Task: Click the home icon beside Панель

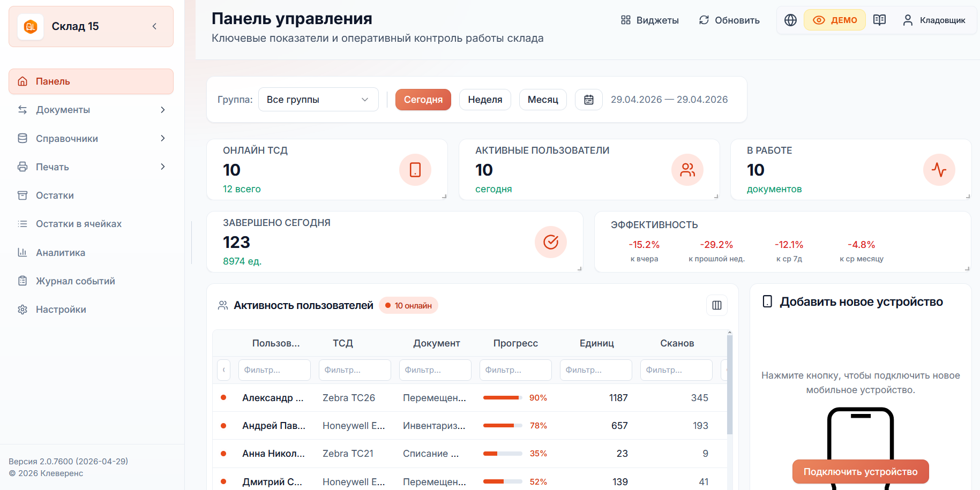Action: tap(23, 81)
